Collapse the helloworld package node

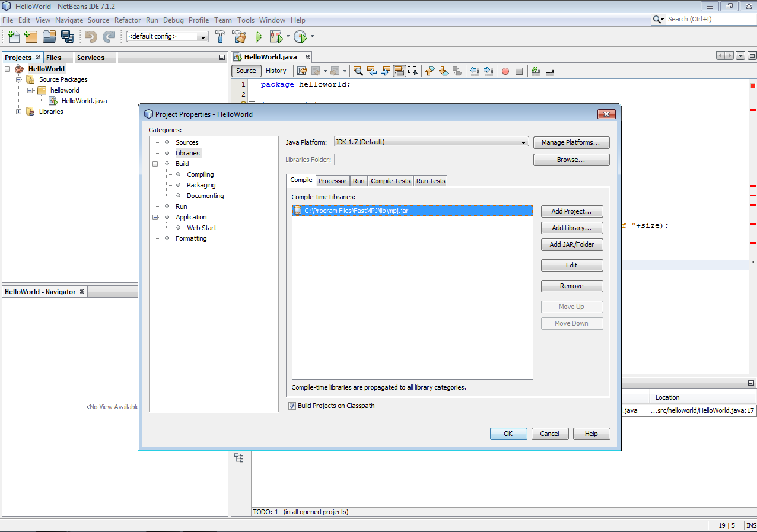coord(30,90)
